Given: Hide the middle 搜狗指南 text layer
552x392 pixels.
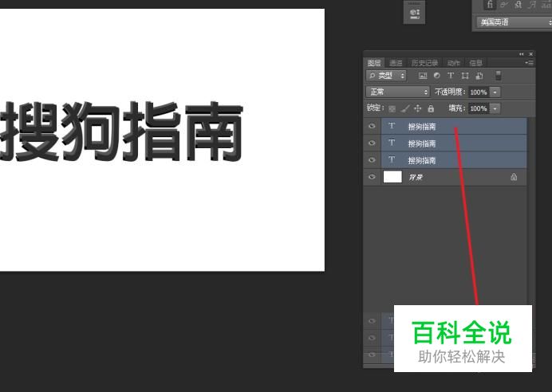Looking at the screenshot, I should (372, 143).
